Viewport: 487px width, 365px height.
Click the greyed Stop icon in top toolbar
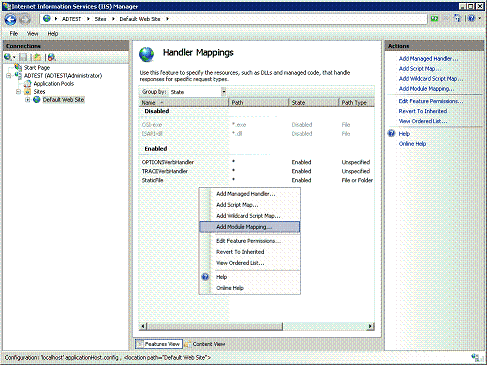(446, 19)
